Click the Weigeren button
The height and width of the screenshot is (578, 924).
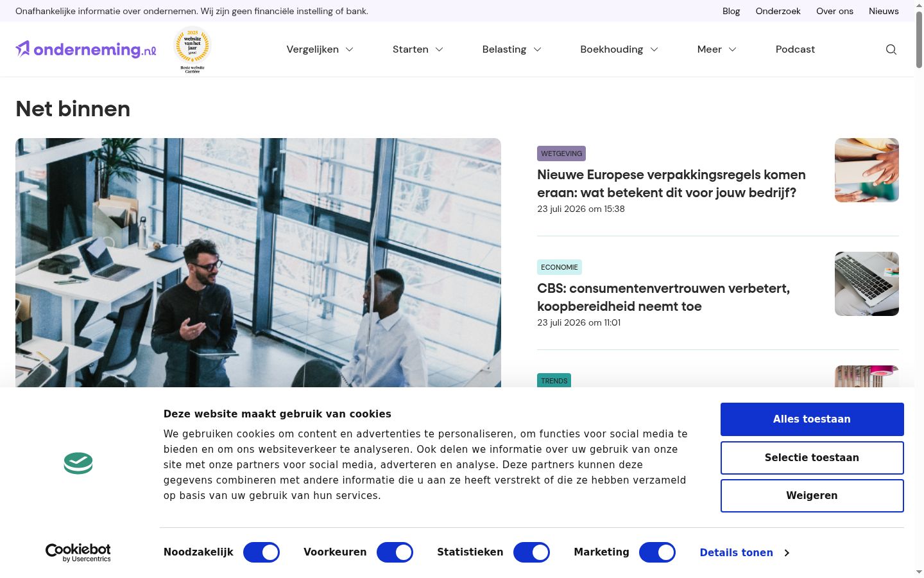(x=812, y=496)
